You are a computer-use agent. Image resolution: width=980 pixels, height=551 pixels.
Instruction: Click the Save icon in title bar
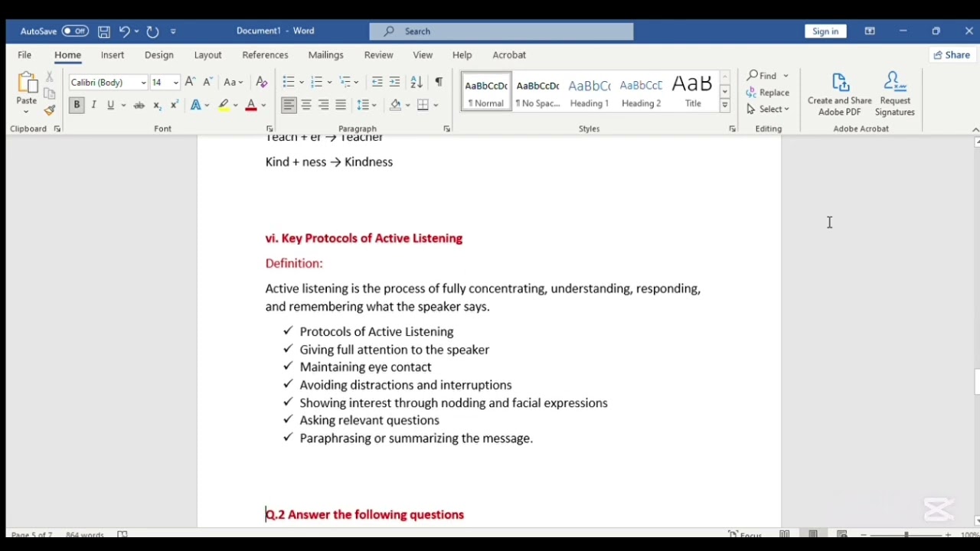pos(104,31)
